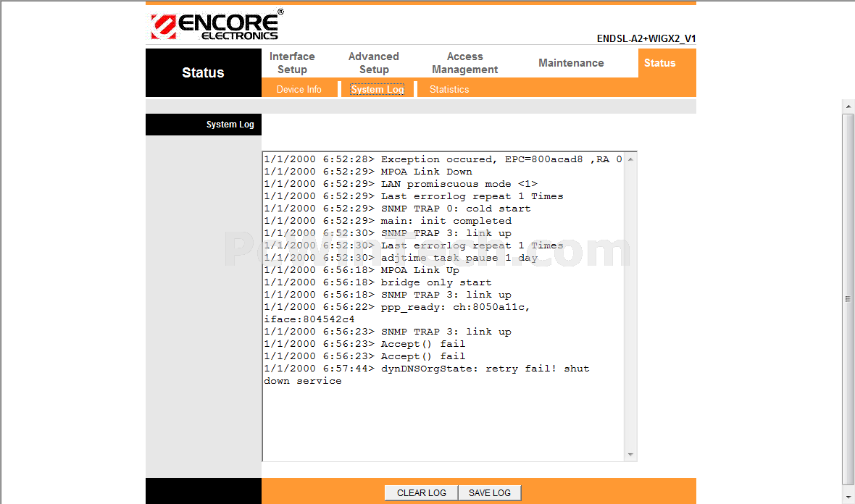Click the 'dynDNSOrgState: retry fail!' log line
Screen dimensions: 855x504
click(x=427, y=369)
